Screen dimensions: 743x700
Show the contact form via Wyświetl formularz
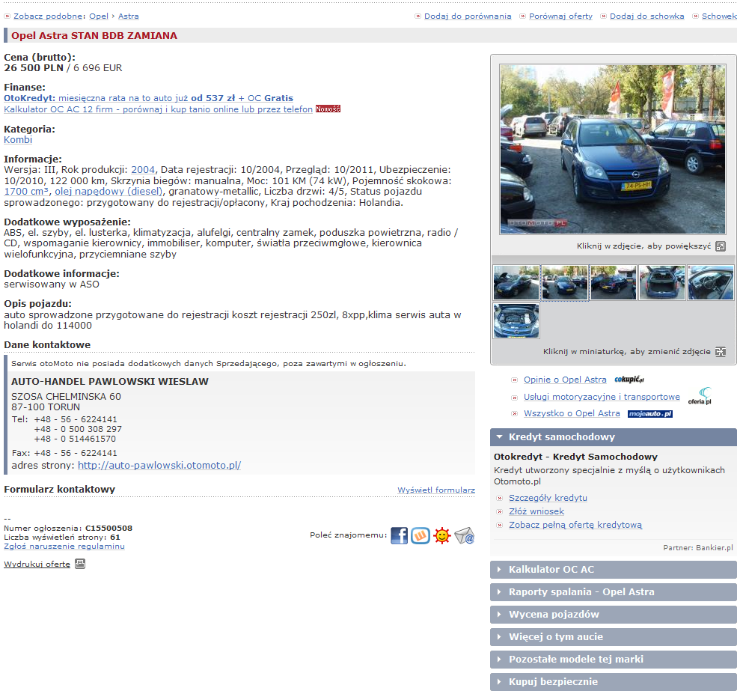[436, 490]
